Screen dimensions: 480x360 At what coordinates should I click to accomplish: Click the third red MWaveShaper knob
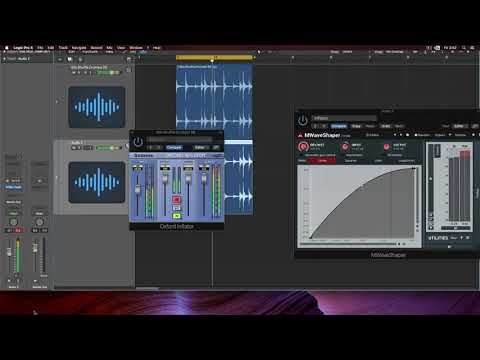point(386,146)
